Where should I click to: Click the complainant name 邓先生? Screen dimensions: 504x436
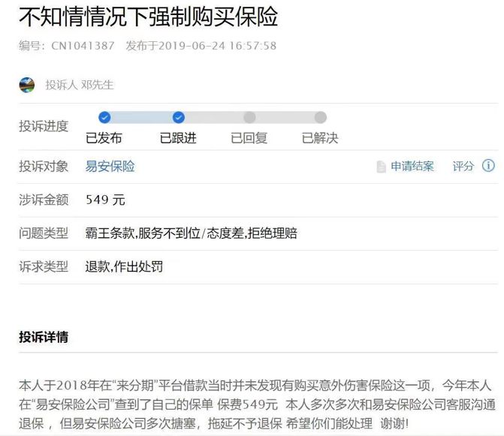[97, 85]
